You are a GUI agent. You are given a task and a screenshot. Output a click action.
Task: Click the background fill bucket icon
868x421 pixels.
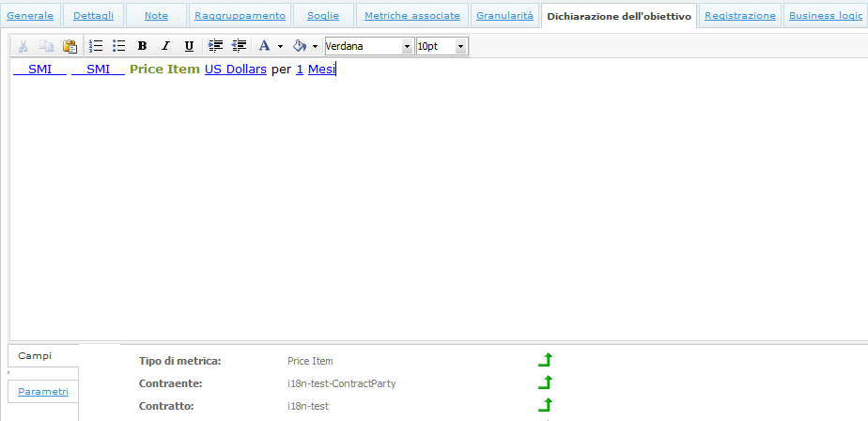pos(300,46)
